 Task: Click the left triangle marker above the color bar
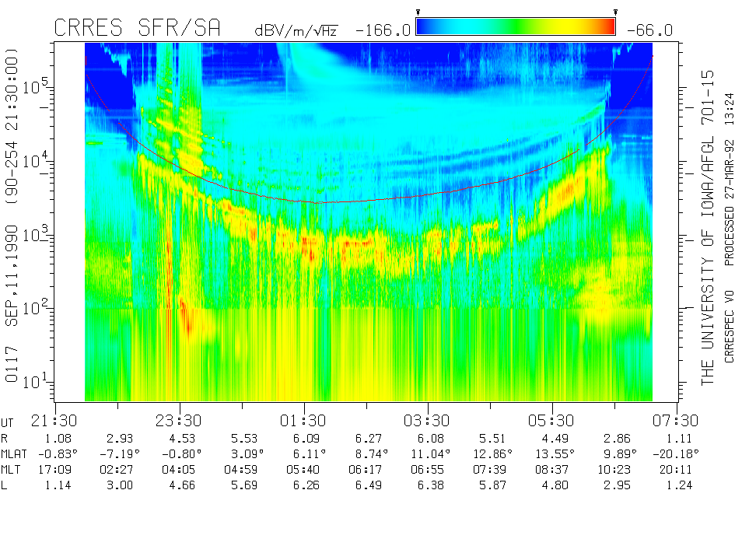point(418,12)
